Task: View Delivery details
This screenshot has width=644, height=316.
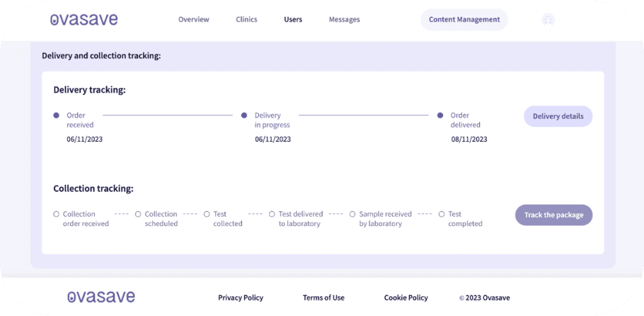Action: click(558, 117)
